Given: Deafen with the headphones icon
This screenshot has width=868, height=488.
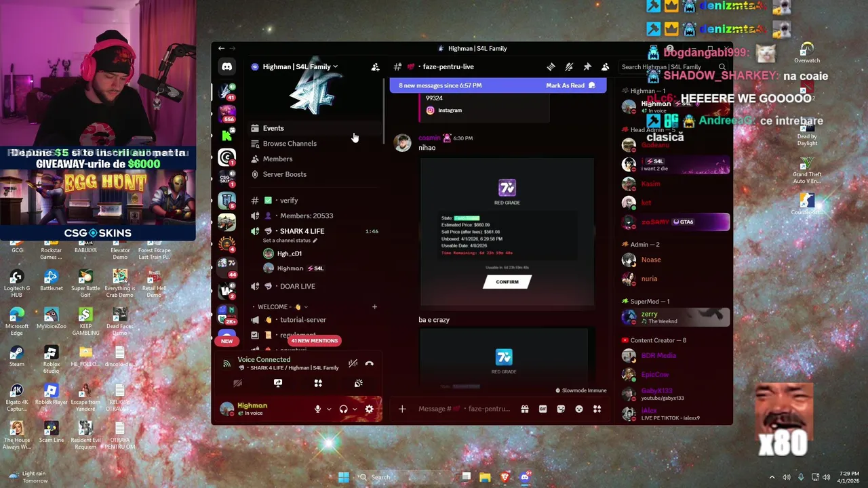Looking at the screenshot, I should pos(343,409).
